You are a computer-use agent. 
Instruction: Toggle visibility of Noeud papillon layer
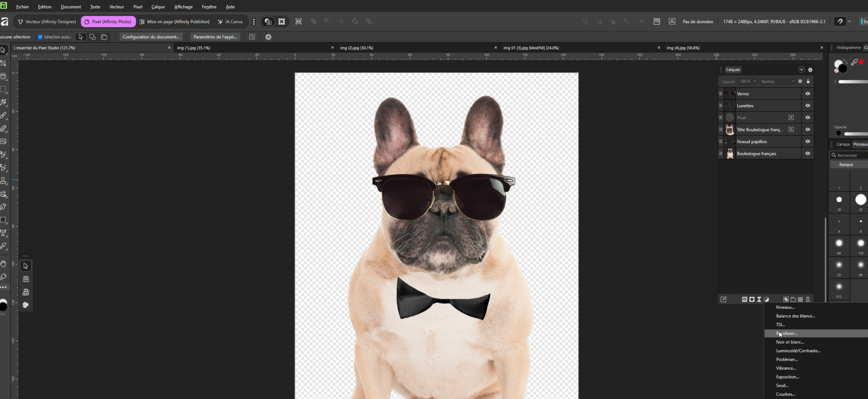808,142
